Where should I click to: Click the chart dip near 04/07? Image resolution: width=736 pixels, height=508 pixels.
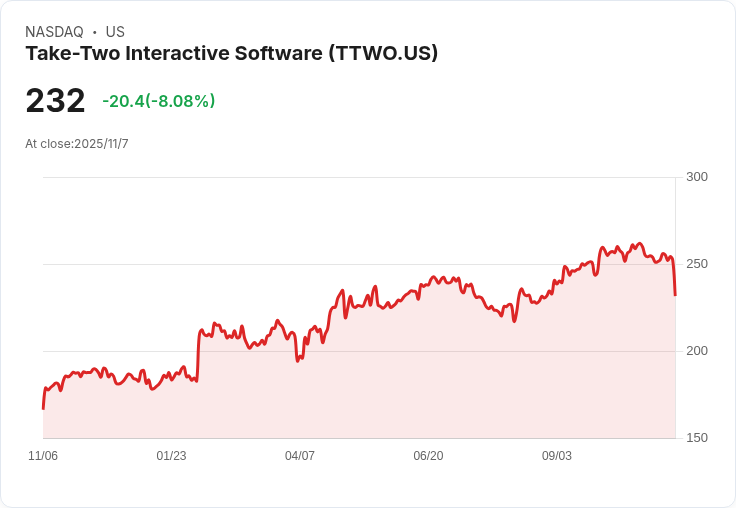coord(298,359)
